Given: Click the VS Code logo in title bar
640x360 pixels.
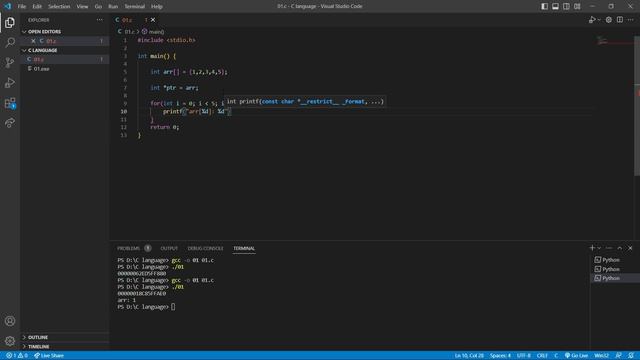Looking at the screenshot, I should (8, 6).
